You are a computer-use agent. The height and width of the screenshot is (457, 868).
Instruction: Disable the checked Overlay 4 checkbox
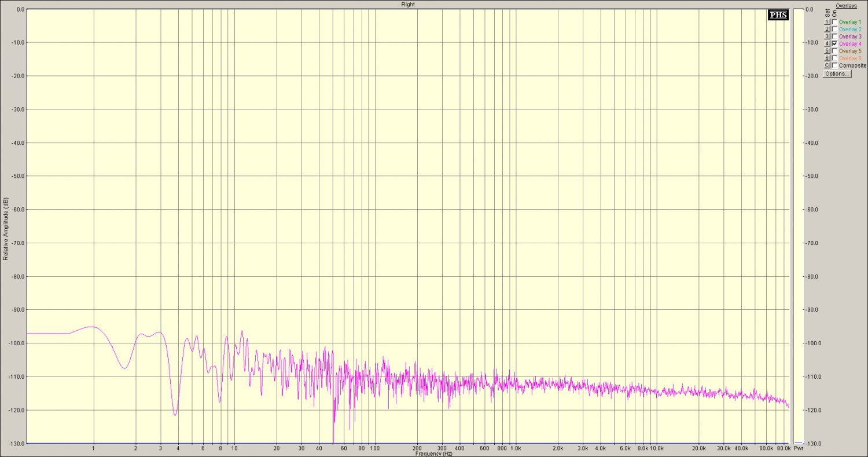click(x=834, y=43)
